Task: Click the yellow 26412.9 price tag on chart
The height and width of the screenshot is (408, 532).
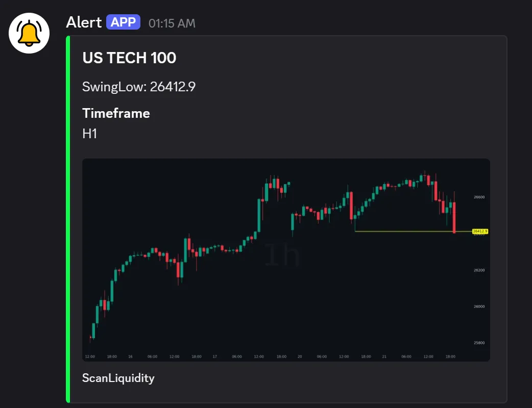Action: (x=479, y=231)
